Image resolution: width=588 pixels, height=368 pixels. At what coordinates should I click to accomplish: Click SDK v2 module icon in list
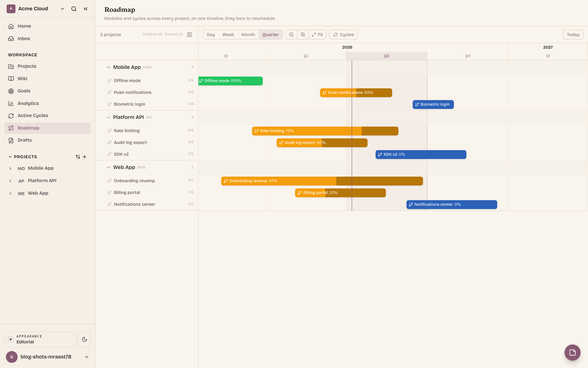(110, 154)
